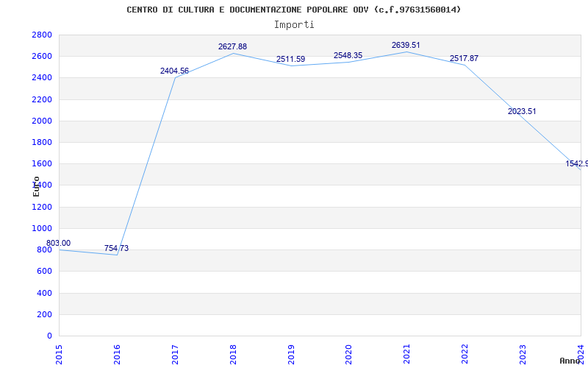Select the 754.73 value label for 2016

(x=116, y=248)
